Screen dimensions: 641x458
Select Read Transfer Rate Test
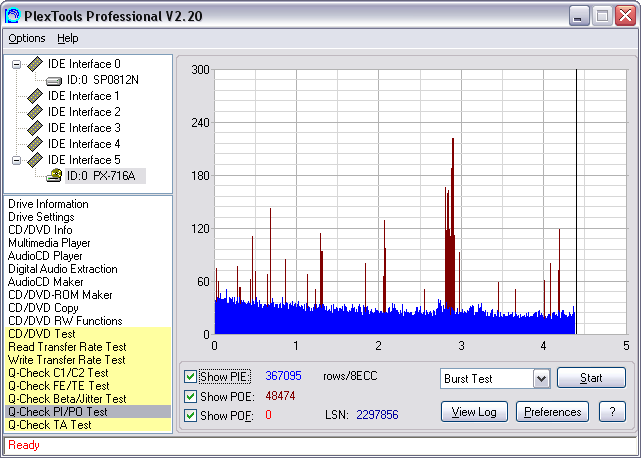(x=67, y=347)
